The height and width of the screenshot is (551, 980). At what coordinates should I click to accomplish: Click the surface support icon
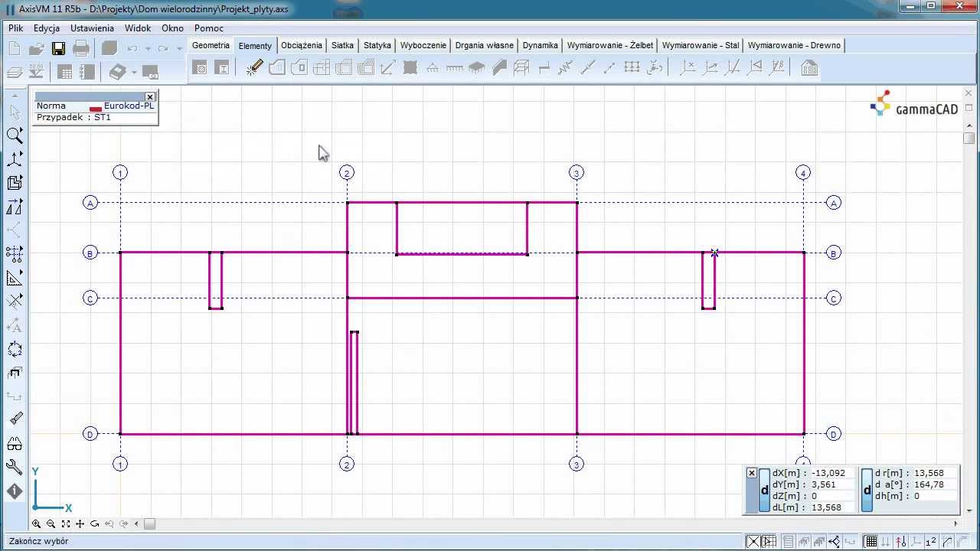477,68
